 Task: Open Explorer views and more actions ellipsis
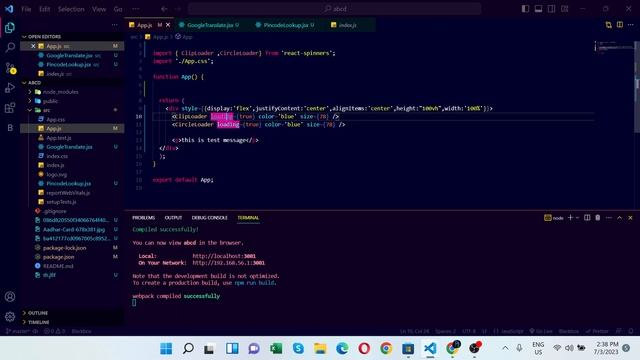click(x=114, y=25)
